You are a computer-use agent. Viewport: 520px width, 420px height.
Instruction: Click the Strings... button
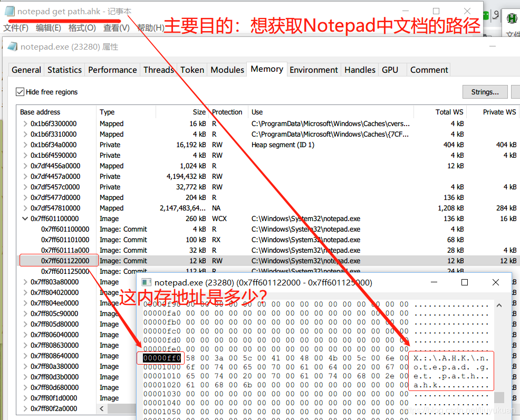click(x=485, y=92)
